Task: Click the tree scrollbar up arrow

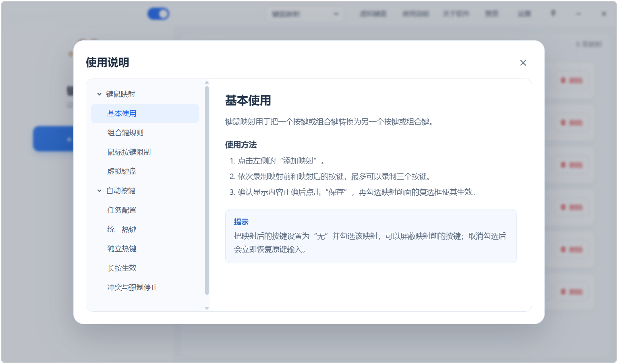Action: [207, 82]
